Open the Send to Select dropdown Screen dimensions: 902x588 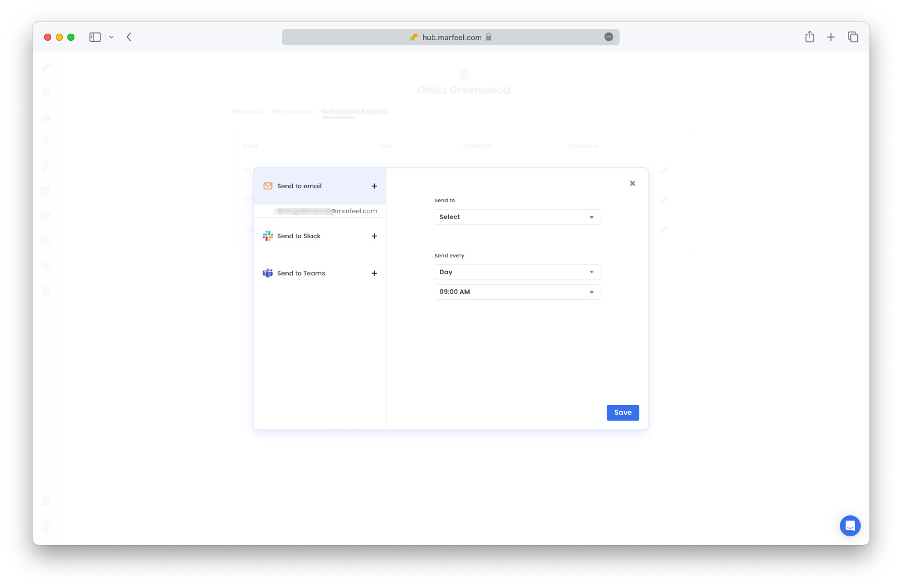coord(517,217)
